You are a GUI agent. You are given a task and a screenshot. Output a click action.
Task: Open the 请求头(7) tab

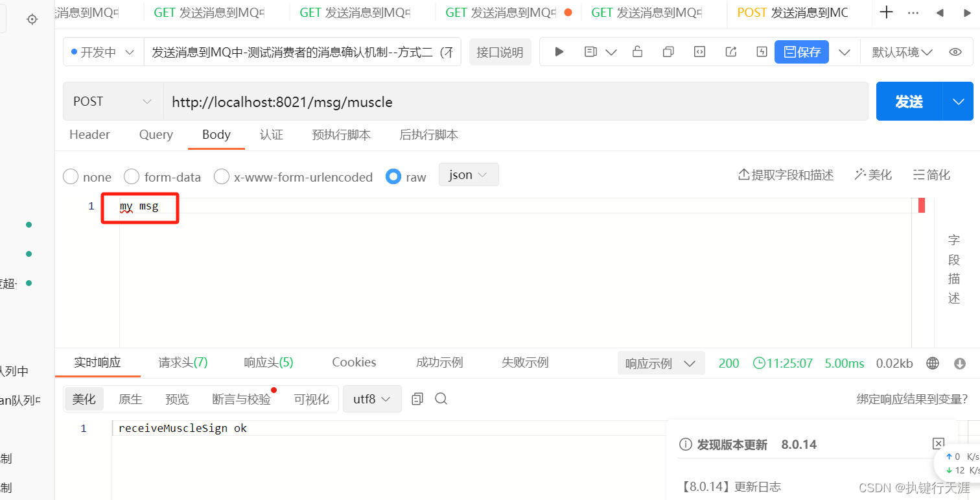(x=183, y=363)
